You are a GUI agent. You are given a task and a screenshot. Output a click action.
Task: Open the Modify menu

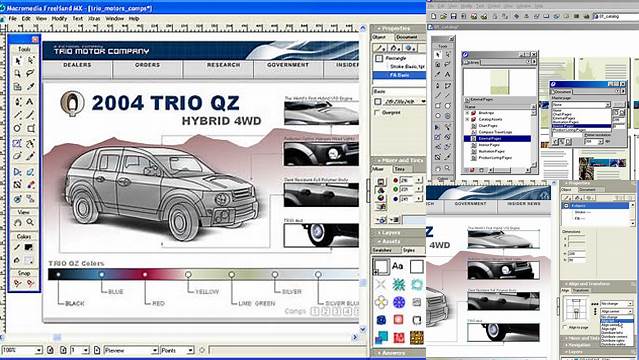pos(59,19)
